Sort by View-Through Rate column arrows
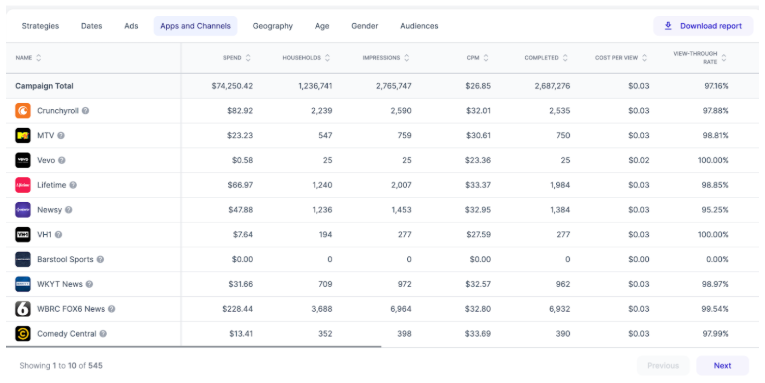This screenshot has width=765, height=383. (x=724, y=58)
